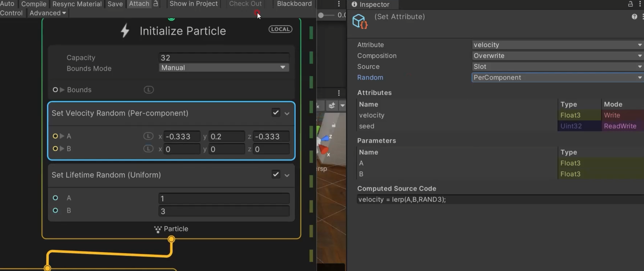
Task: Click the Set Attribute cube icon
Action: pos(359,21)
